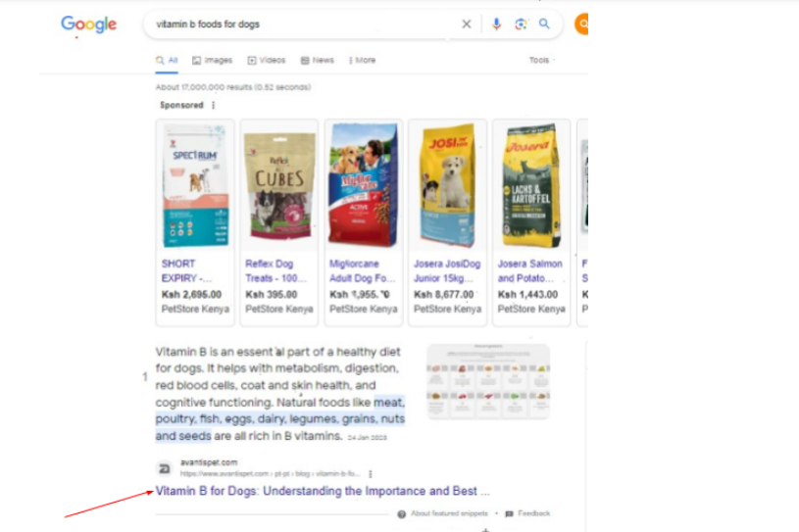Viewport: 799px width, 532px height.
Task: Click the About 17,000,000 results text
Action: 233,87
